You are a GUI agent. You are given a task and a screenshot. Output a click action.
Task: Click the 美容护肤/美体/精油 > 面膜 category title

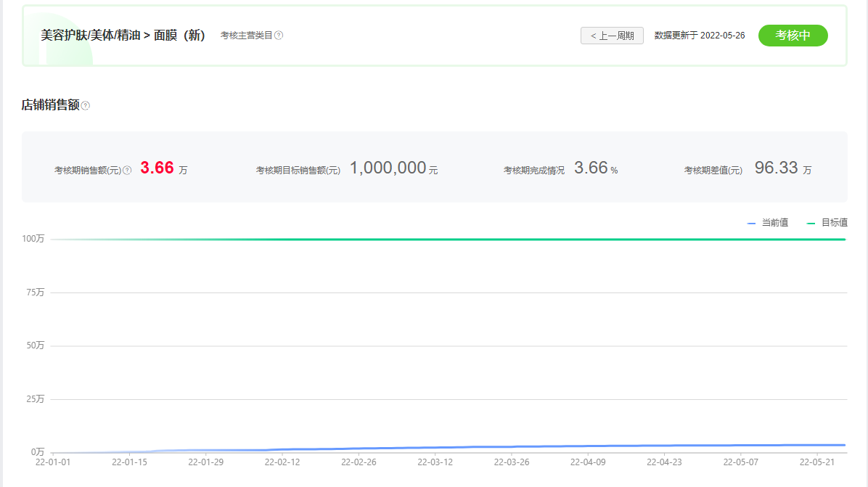pos(123,36)
